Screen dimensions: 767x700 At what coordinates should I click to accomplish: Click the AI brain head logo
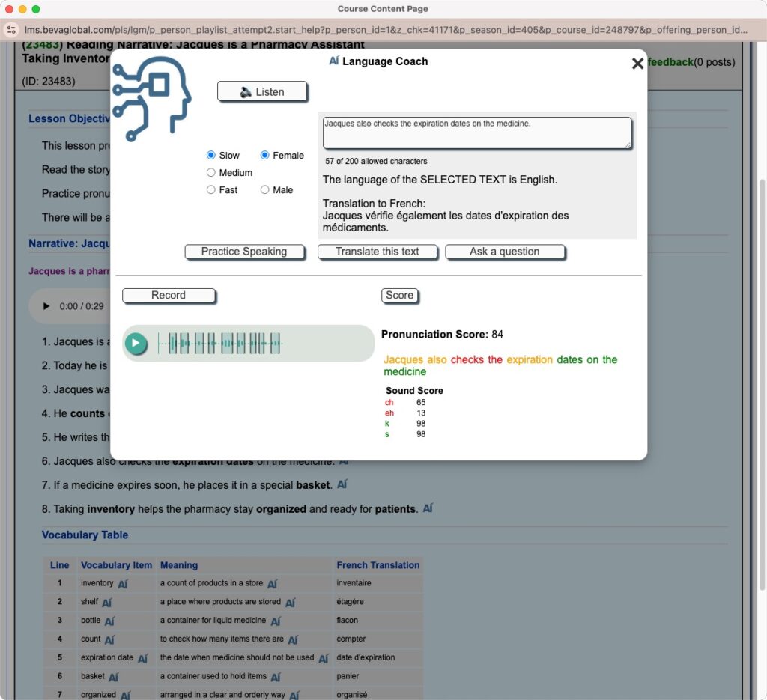point(151,98)
